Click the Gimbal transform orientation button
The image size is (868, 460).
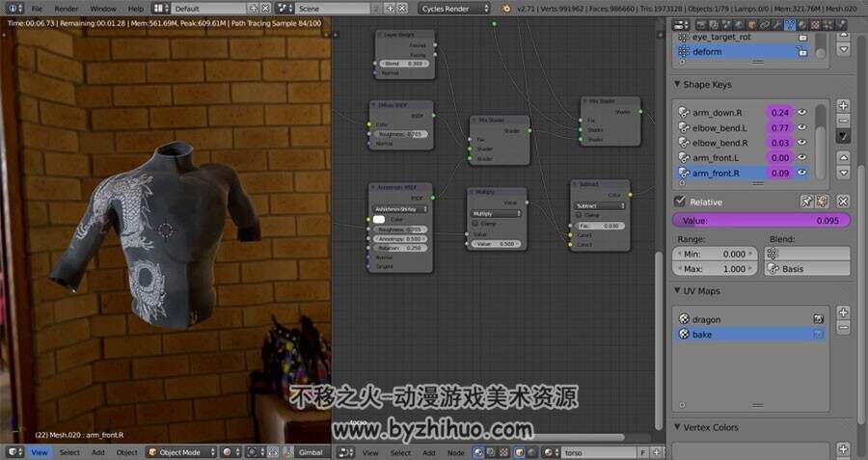coord(311,452)
